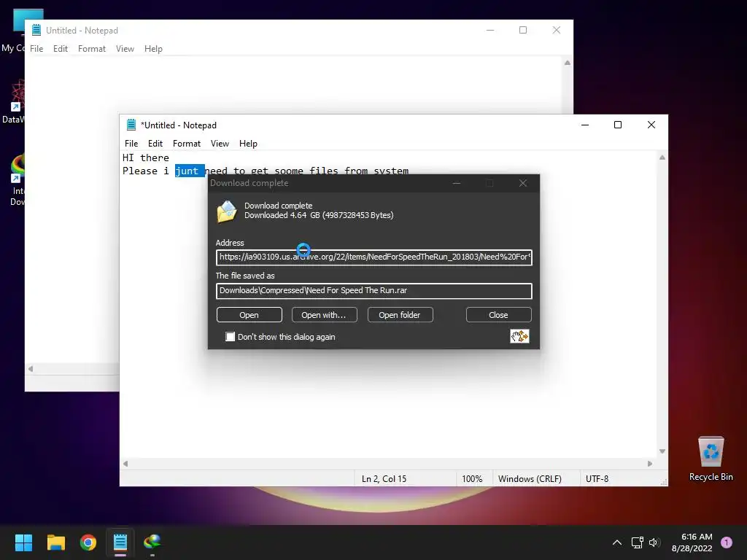
Task: Open File menu in back Notepad window
Action: pos(36,49)
